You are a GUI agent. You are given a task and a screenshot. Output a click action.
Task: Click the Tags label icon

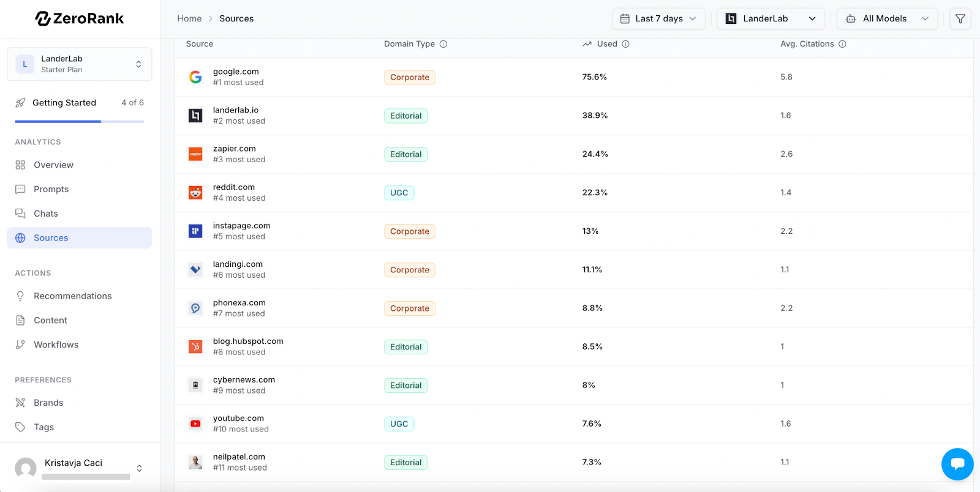tap(20, 427)
